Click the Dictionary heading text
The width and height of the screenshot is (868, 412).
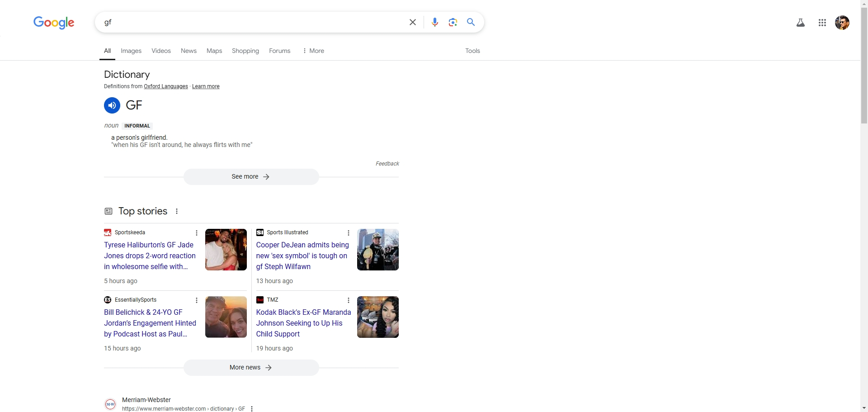pos(127,75)
